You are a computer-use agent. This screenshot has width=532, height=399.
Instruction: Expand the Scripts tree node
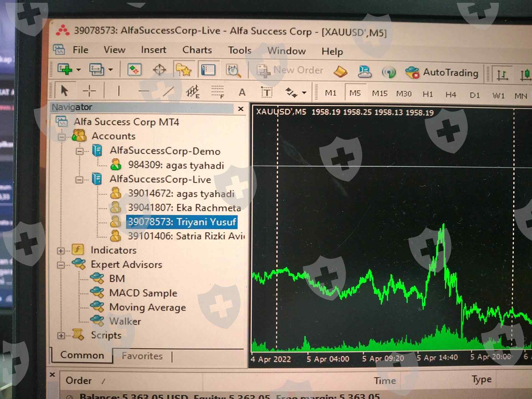pyautogui.click(x=61, y=336)
